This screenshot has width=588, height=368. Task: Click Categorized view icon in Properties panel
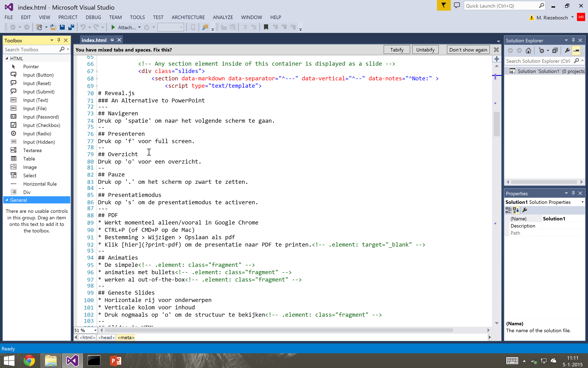(508, 210)
